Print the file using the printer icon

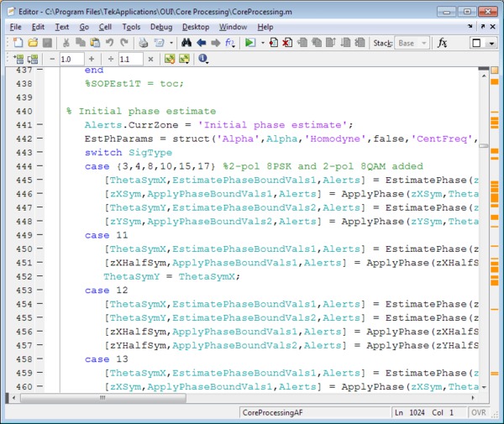point(144,43)
